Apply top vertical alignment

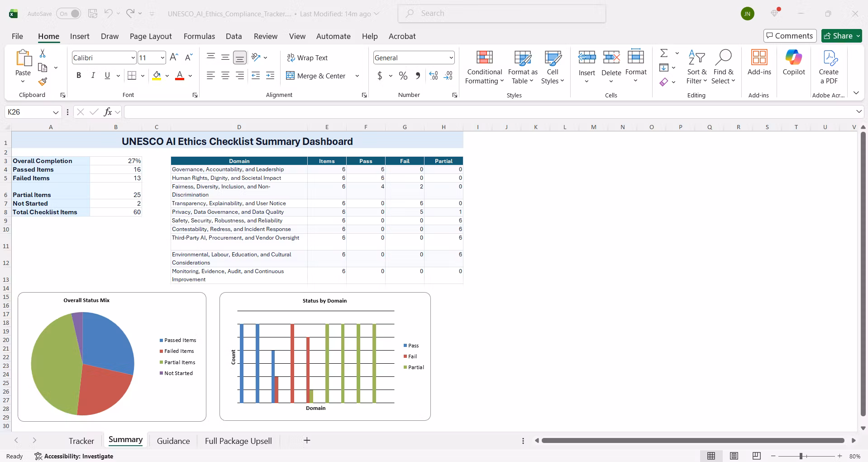coord(211,57)
